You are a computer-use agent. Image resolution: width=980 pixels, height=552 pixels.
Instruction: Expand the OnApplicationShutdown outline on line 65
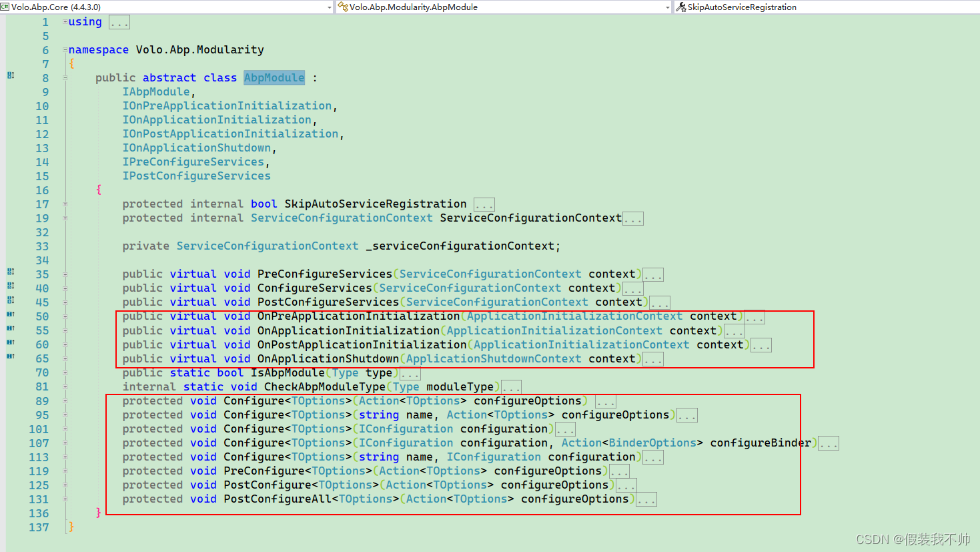65,358
